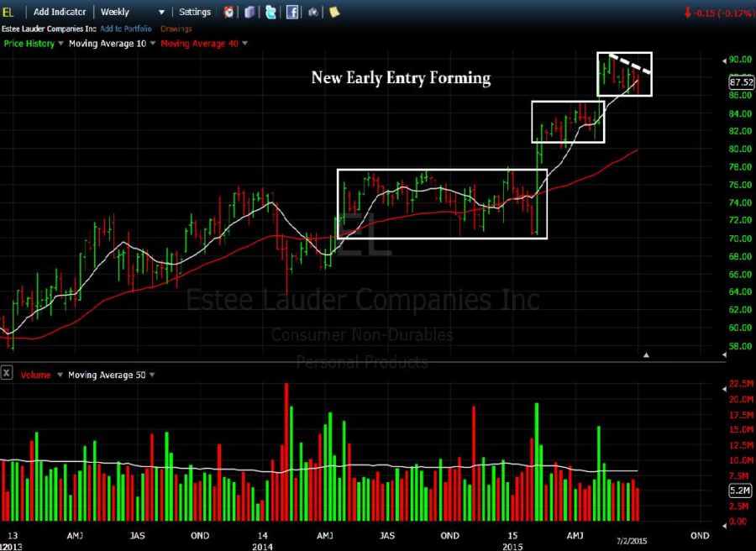The width and height of the screenshot is (756, 551).
Task: Click the Price History label
Action: 29,44
